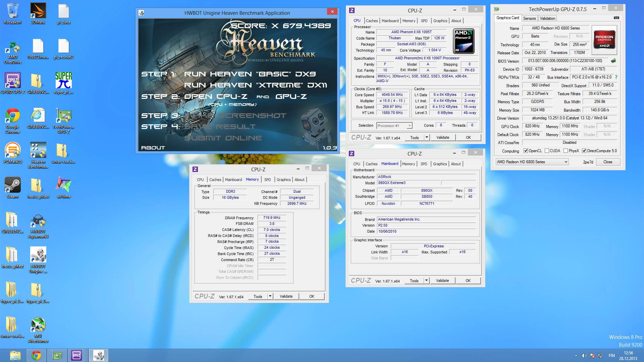
Task: Open Heaven Benchmark desktop shortcut
Action: (x=38, y=156)
